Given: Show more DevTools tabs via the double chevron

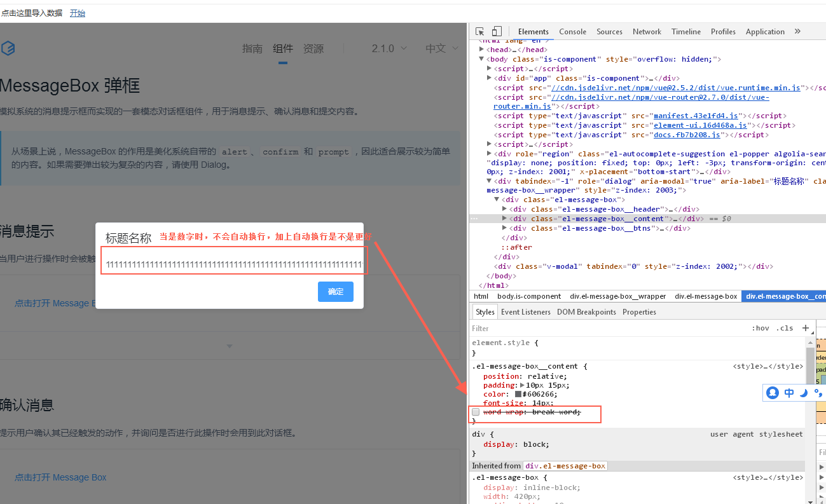Looking at the screenshot, I should [797, 31].
